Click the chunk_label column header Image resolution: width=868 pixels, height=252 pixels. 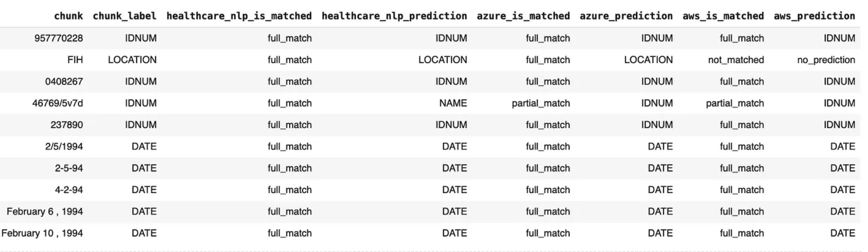(x=124, y=16)
